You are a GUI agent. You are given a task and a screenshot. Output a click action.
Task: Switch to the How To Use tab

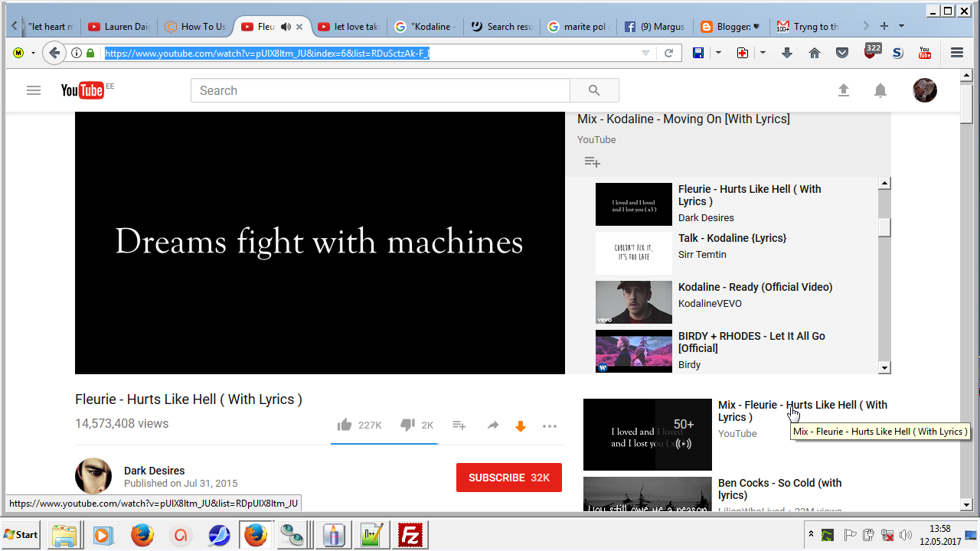tap(195, 27)
